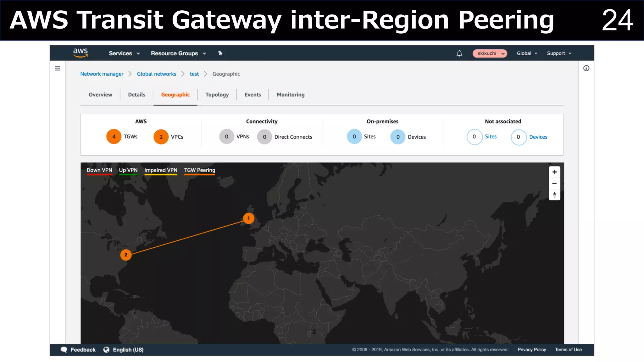Open Not associated Devices link

538,137
